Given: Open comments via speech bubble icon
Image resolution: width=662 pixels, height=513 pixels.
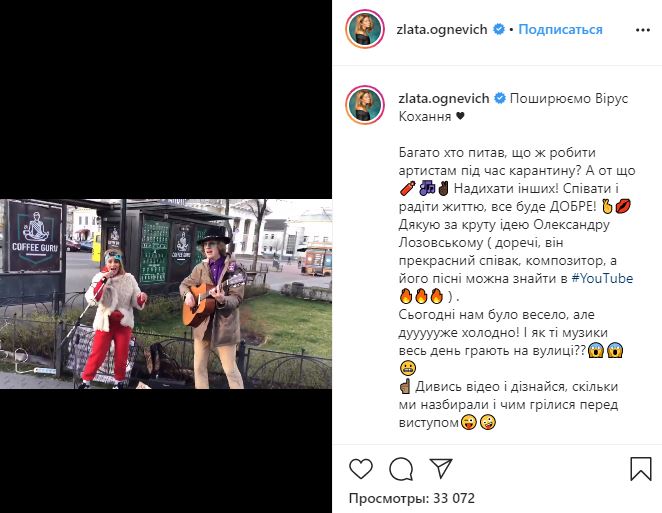Looking at the screenshot, I should click(x=401, y=469).
